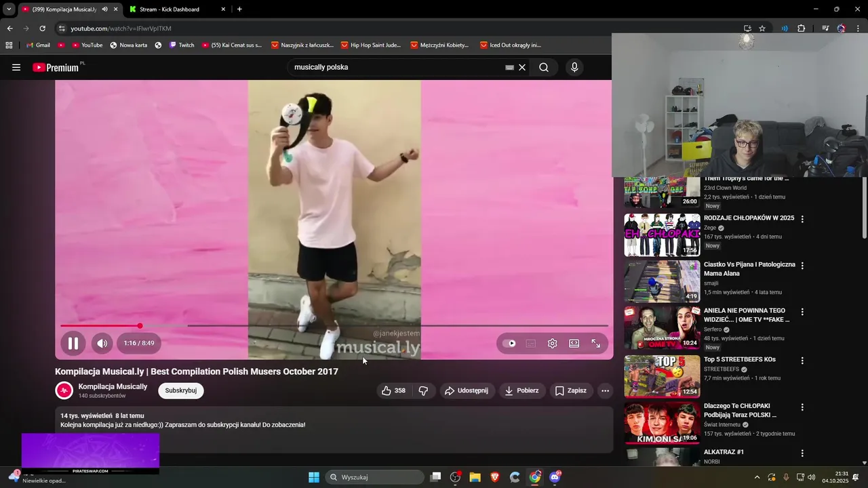Open options for Dlaczego Te CHŁOPAKI video
This screenshot has height=488, width=868.
pyautogui.click(x=802, y=407)
